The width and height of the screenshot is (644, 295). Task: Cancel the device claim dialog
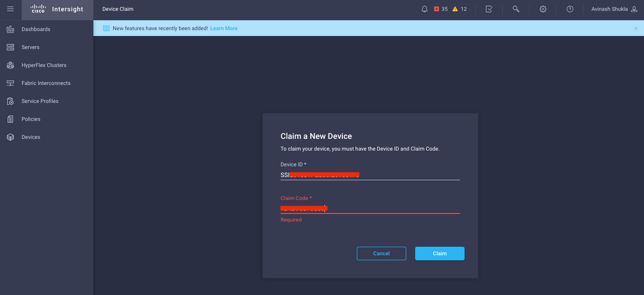coord(381,254)
